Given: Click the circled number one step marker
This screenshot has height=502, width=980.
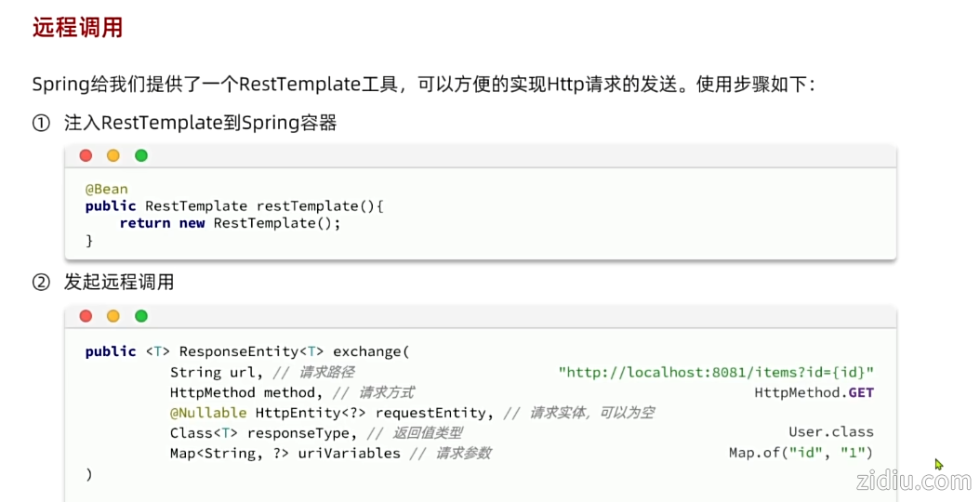Looking at the screenshot, I should pyautogui.click(x=40, y=123).
